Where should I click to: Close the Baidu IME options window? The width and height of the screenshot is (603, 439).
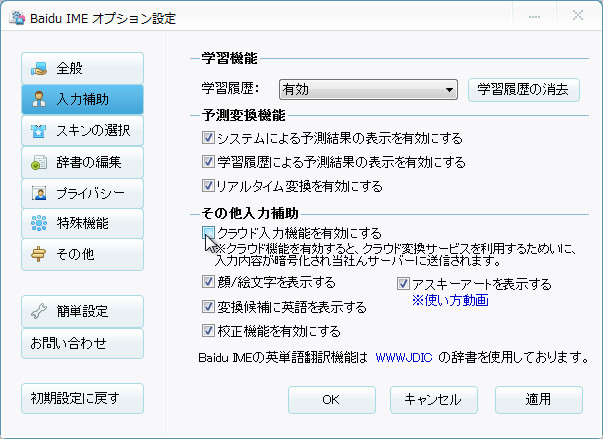click(578, 16)
